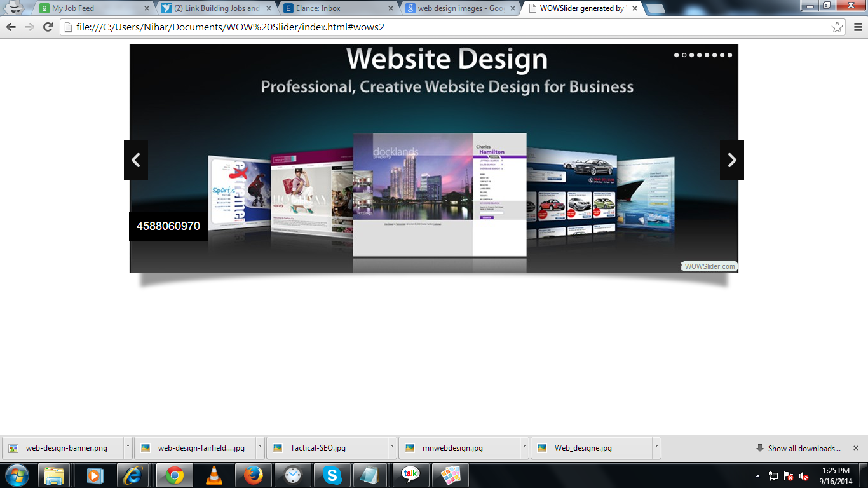The image size is (868, 488).
Task: Launch VLC media player from the taskbar
Action: tap(214, 475)
